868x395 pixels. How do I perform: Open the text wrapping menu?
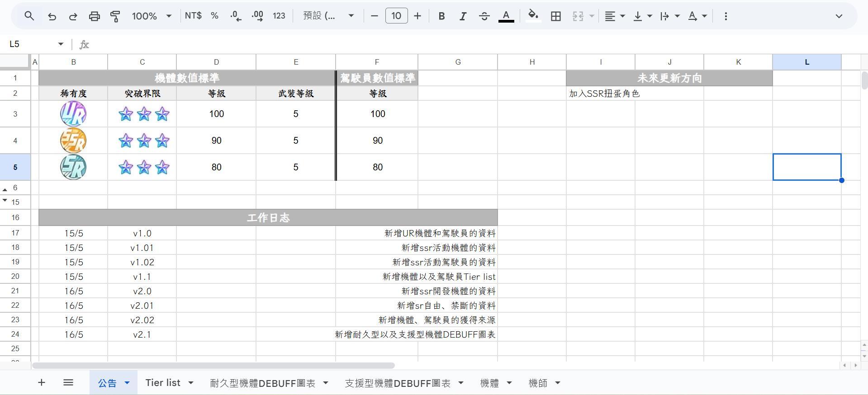(x=669, y=16)
